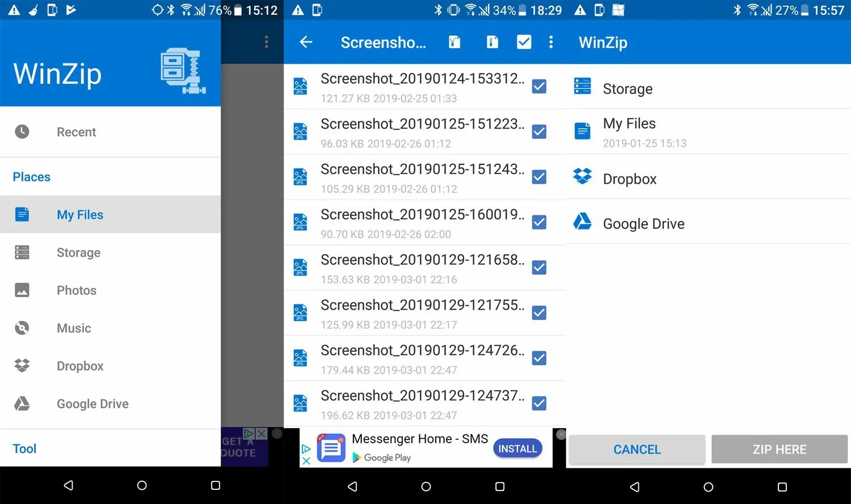Tap Messenger Home app icon in ad
Image resolution: width=851 pixels, height=504 pixels.
331,448
